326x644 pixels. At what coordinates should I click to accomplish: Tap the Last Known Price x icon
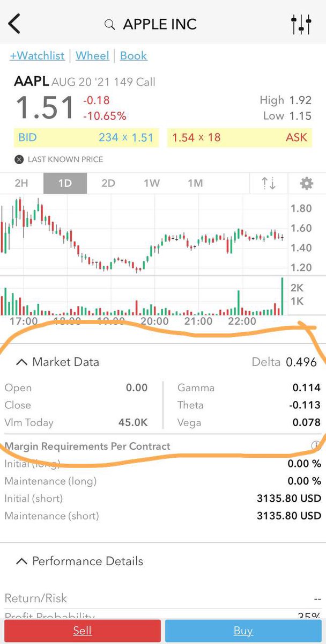pos(19,159)
